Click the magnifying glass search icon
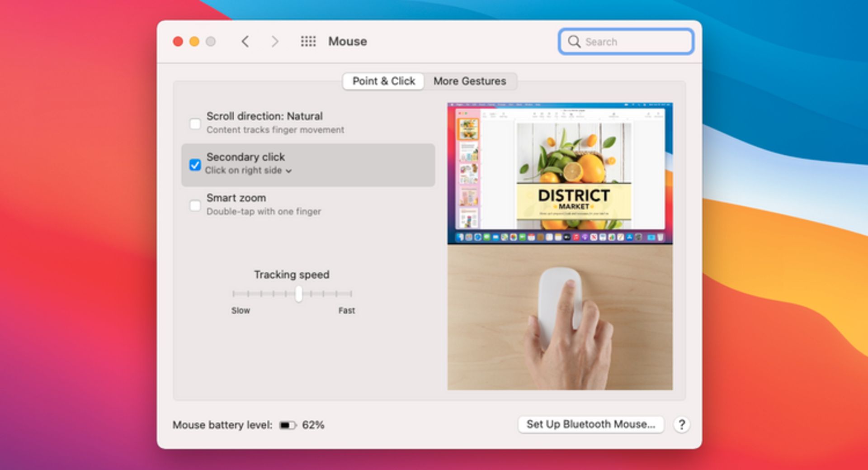Image resolution: width=868 pixels, height=470 pixels. tap(574, 42)
